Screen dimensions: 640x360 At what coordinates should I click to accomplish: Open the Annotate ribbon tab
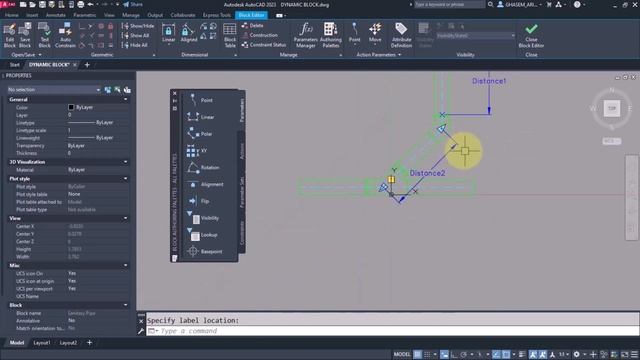click(x=56, y=15)
